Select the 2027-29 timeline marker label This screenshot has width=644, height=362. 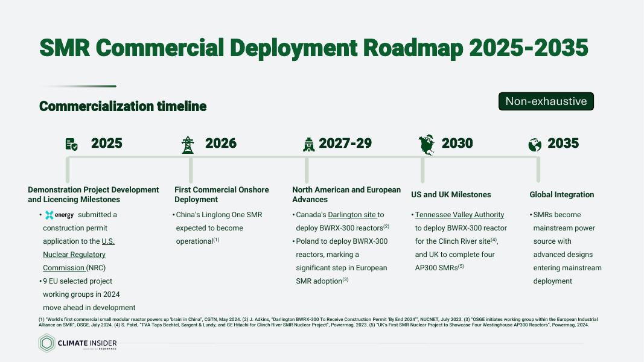pyautogui.click(x=345, y=143)
